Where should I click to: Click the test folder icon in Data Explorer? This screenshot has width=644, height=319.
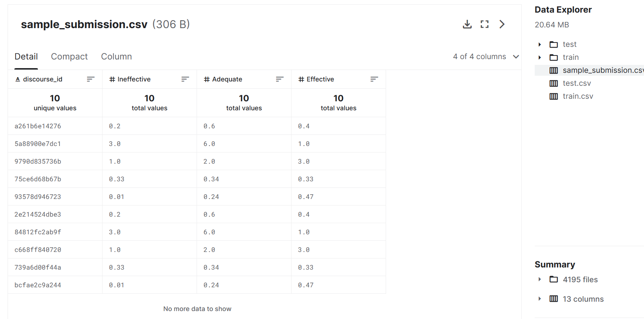pyautogui.click(x=553, y=44)
